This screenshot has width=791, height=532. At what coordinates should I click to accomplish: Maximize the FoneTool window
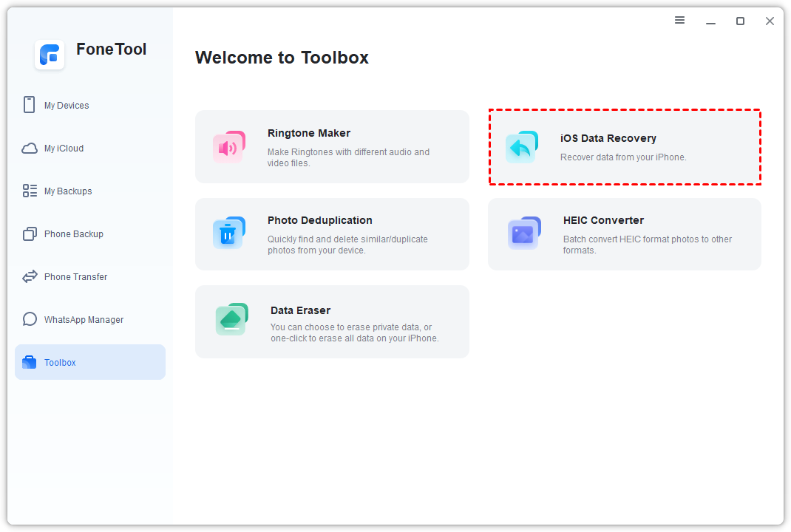pos(740,21)
